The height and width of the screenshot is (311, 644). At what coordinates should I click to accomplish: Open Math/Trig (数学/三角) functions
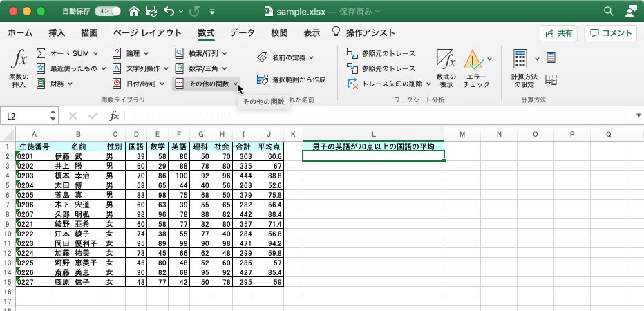tap(201, 68)
